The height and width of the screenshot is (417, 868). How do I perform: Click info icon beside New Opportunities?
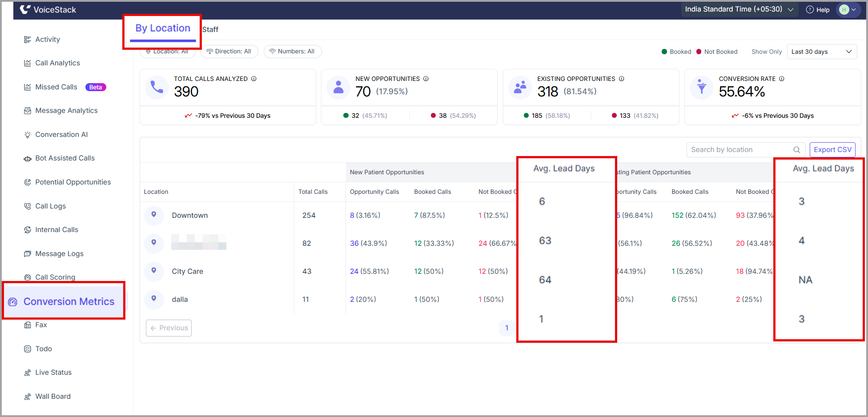426,79
